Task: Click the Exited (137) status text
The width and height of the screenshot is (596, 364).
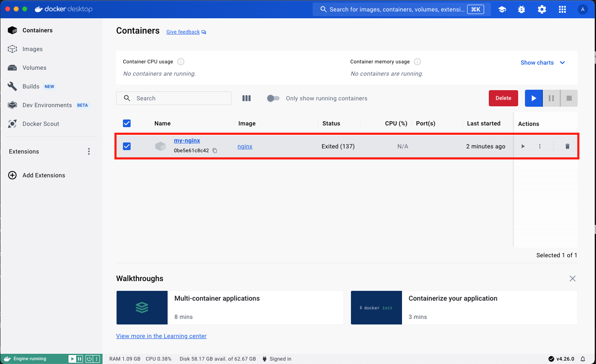Action: point(338,146)
